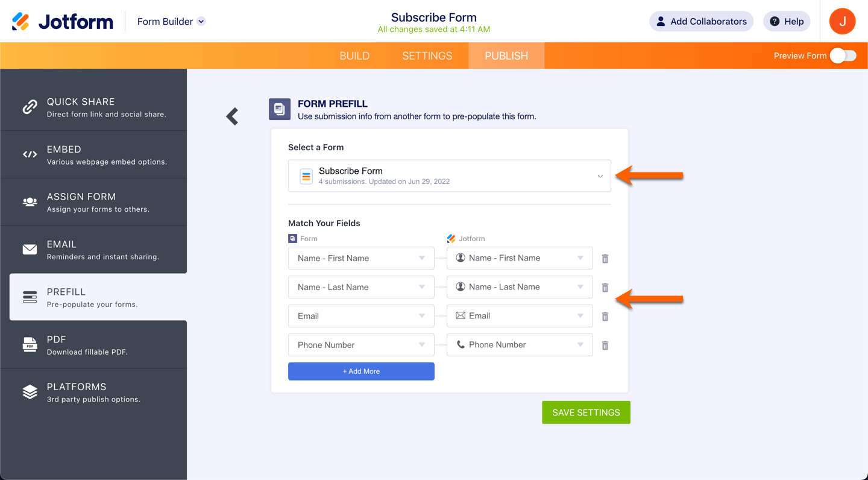The width and height of the screenshot is (868, 480).
Task: Open Quick Share link options
Action: 94,107
